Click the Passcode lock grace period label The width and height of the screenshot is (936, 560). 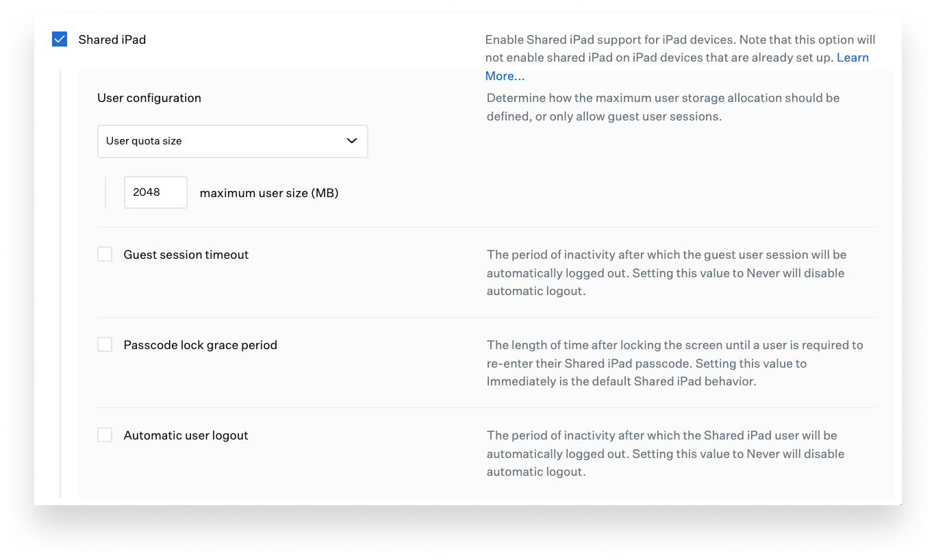click(201, 345)
